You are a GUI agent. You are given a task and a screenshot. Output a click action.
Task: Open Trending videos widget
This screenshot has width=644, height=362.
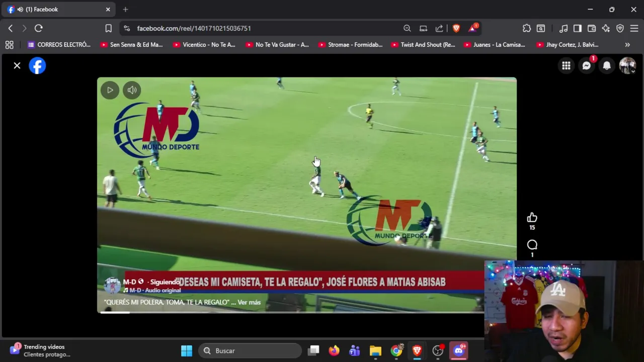click(x=40, y=350)
